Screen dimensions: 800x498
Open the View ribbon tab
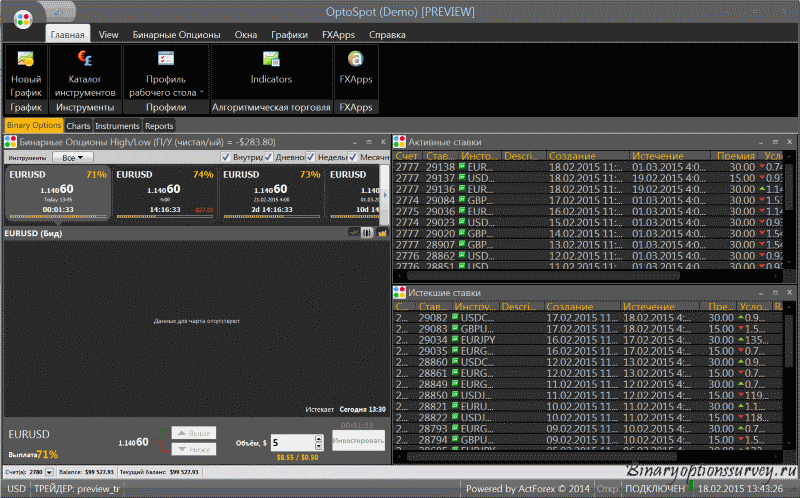pyautogui.click(x=108, y=35)
